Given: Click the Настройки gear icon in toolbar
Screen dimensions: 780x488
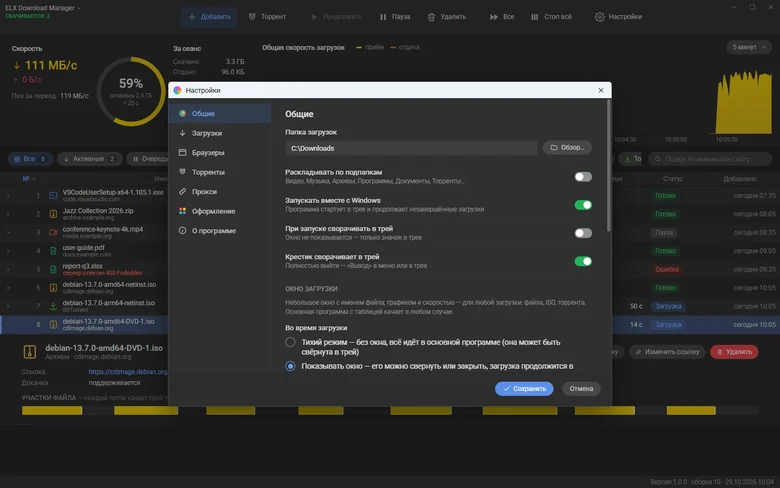Looking at the screenshot, I should coord(599,17).
